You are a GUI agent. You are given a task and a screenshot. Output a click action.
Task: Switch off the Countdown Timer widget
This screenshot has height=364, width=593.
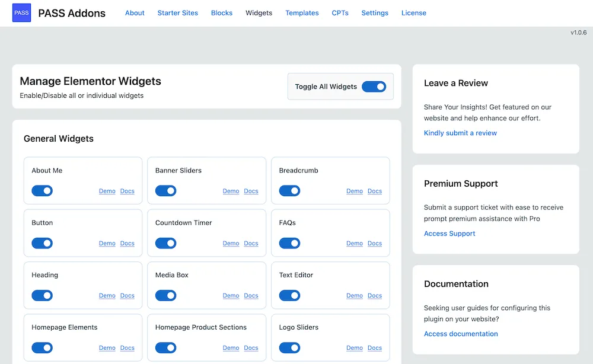coord(165,243)
